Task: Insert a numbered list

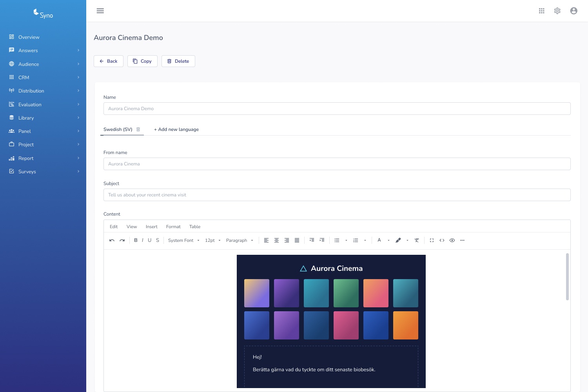Action: pos(356,240)
